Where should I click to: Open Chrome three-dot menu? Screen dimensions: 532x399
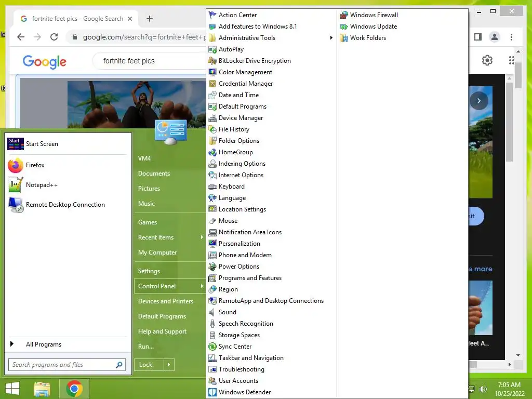coord(512,37)
